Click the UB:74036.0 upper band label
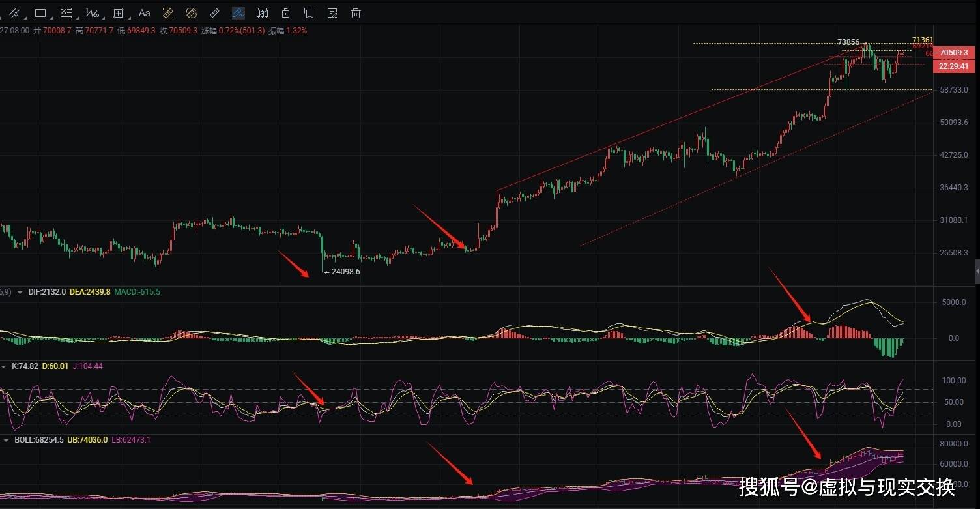 pyautogui.click(x=87, y=440)
